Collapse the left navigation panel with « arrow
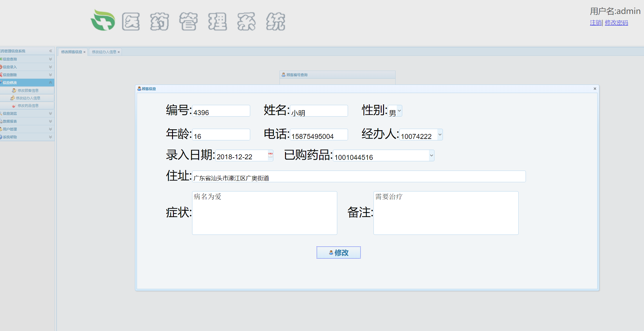 coord(51,51)
